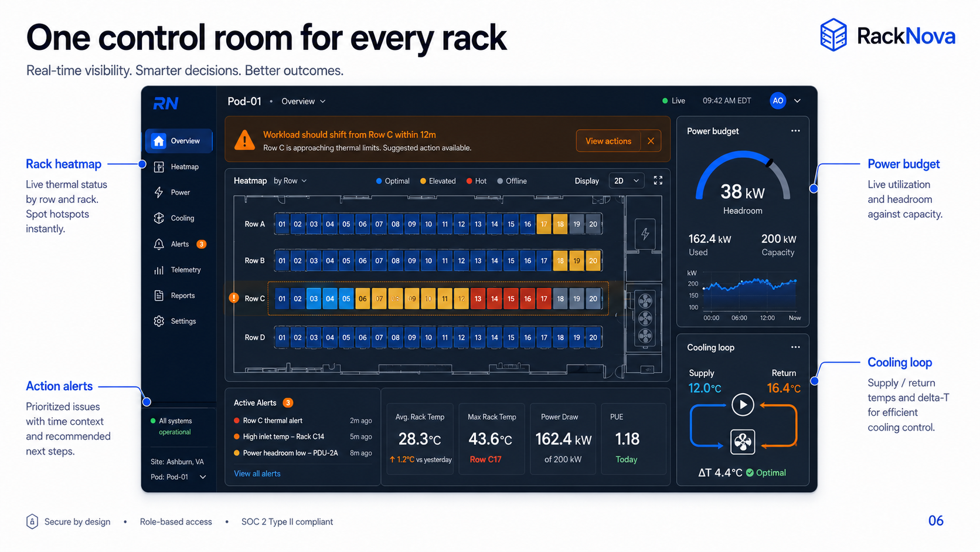Image resolution: width=980 pixels, height=552 pixels.
Task: Open the Cooling section in sidebar
Action: [178, 218]
